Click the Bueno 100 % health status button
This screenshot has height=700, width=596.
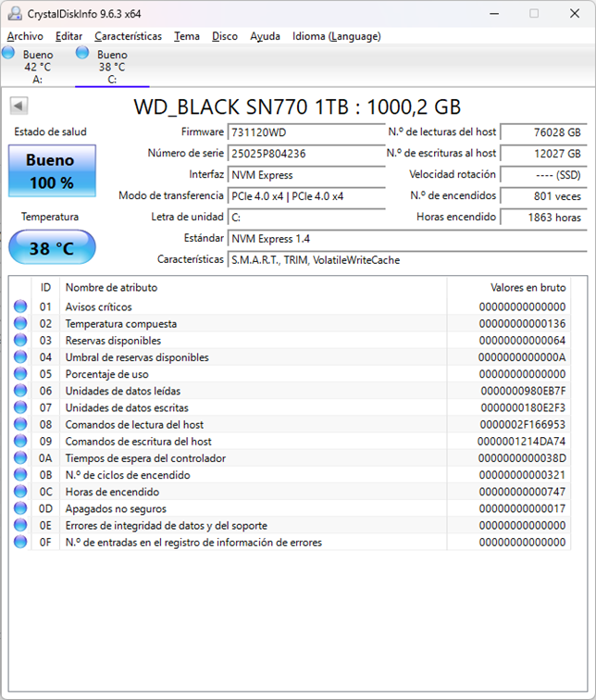pos(52,171)
